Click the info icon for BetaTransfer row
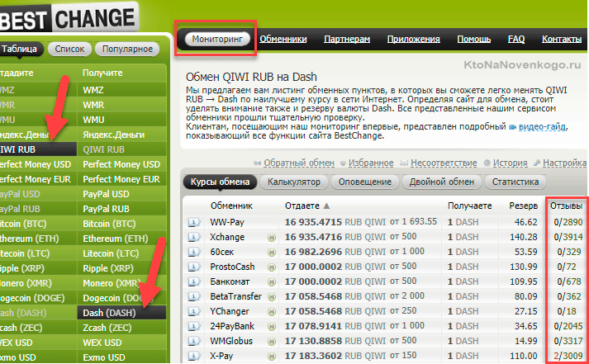Viewport: 589px width, 364px height. tap(194, 296)
